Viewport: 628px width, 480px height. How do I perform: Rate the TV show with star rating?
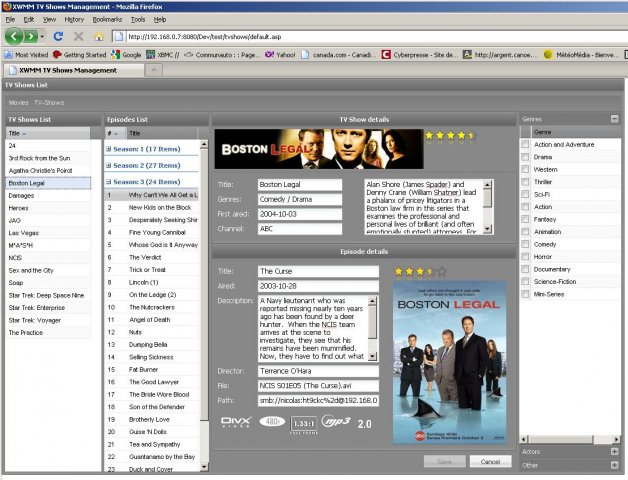point(450,136)
